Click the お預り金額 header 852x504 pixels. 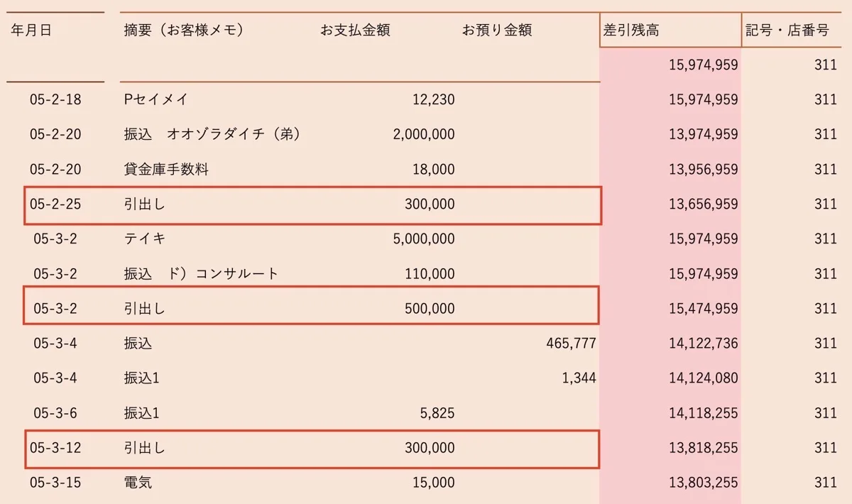click(497, 31)
